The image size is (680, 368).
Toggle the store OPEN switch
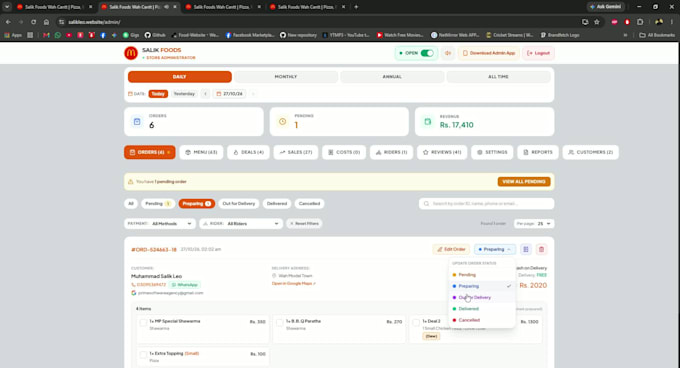click(x=427, y=53)
